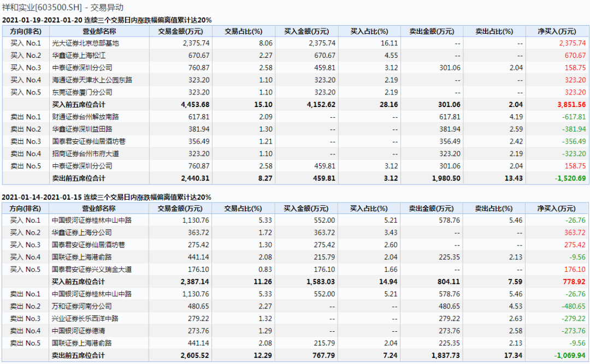The height and width of the screenshot is (364, 590).
Task: Click 交易金额(万元) header in second table
Action: click(180, 208)
